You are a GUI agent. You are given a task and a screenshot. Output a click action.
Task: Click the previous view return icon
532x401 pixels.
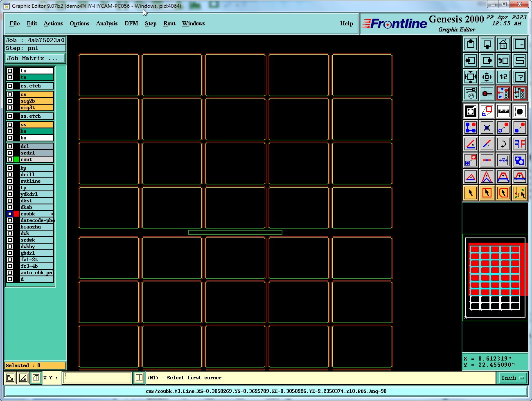503,60
